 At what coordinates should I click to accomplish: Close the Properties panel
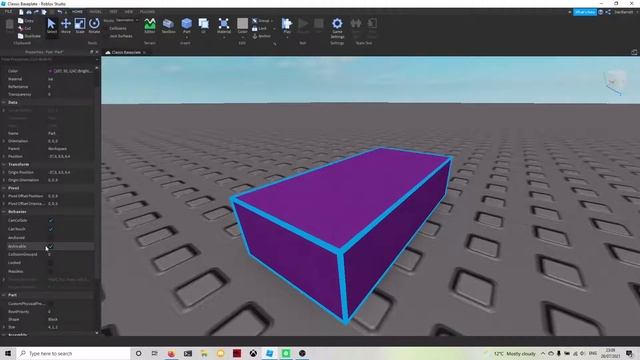coord(97,52)
